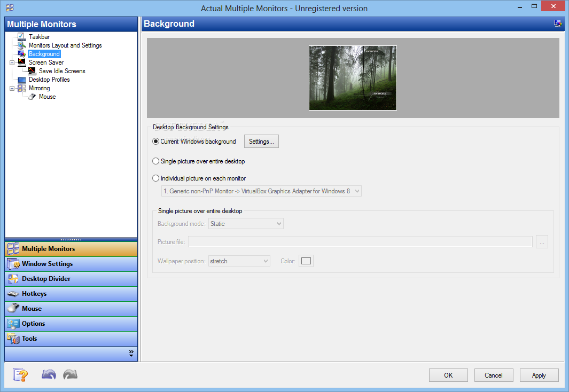
Task: Select Mouse under Mirroring in tree
Action: (48, 97)
